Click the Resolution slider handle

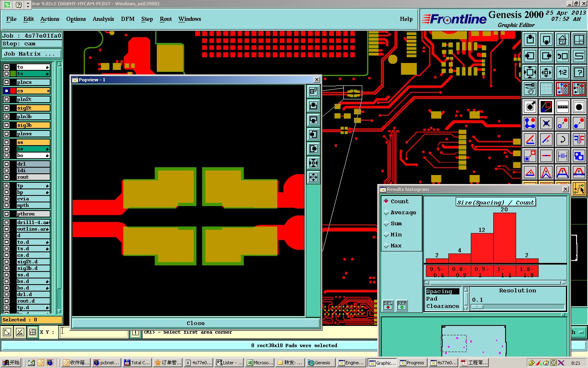pyautogui.click(x=477, y=307)
